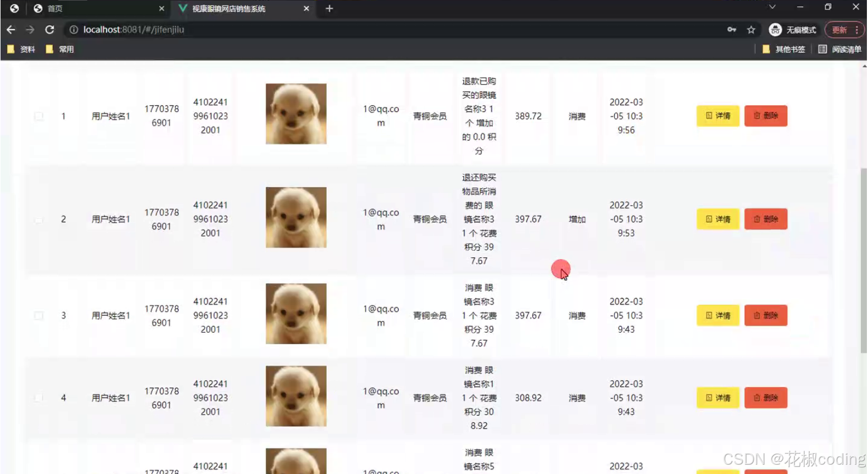Switch to the 视康眼镜网店销售系统 tab

point(243,8)
